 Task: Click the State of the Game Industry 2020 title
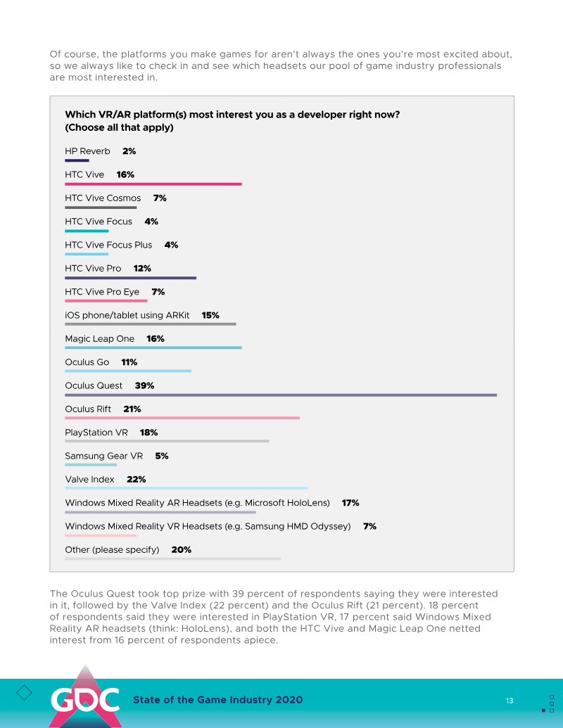point(218,700)
